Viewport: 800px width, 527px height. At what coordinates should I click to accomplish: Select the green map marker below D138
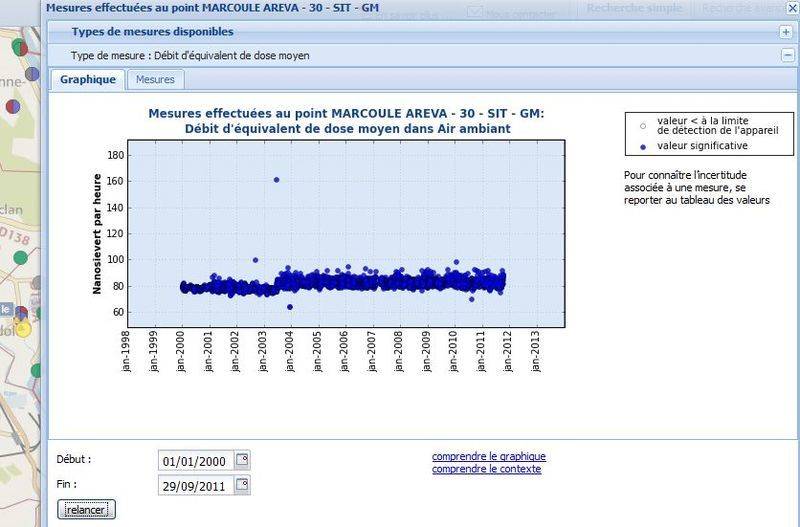tap(20, 257)
